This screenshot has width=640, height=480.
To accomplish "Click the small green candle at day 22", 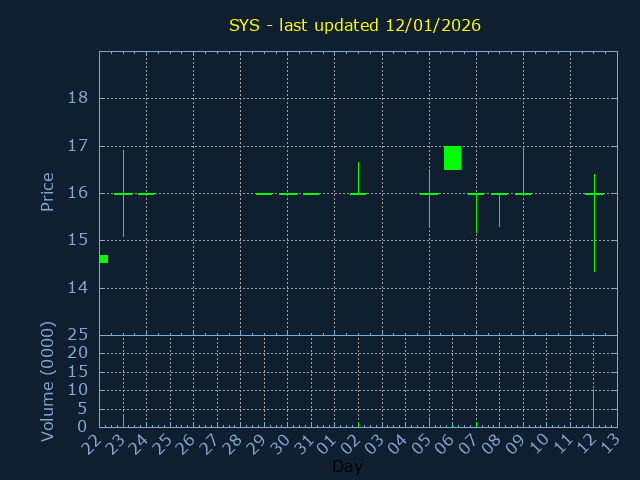I will click(103, 259).
